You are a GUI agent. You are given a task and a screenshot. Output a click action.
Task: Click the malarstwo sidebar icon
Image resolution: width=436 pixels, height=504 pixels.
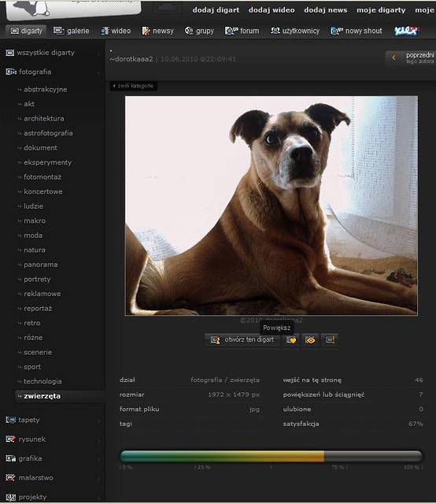10,478
